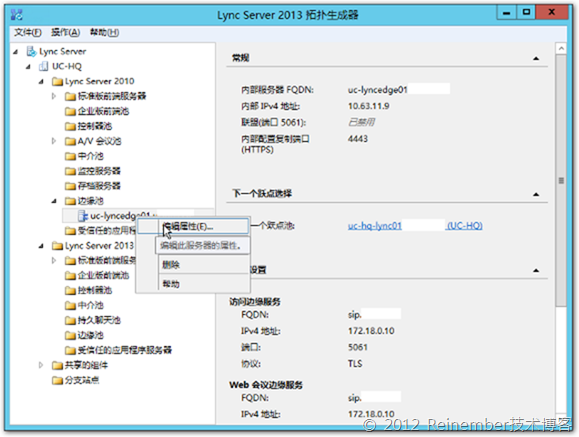
Task: Click 受信任的应用程序服务器 folder icon under 2013
Action: point(70,350)
